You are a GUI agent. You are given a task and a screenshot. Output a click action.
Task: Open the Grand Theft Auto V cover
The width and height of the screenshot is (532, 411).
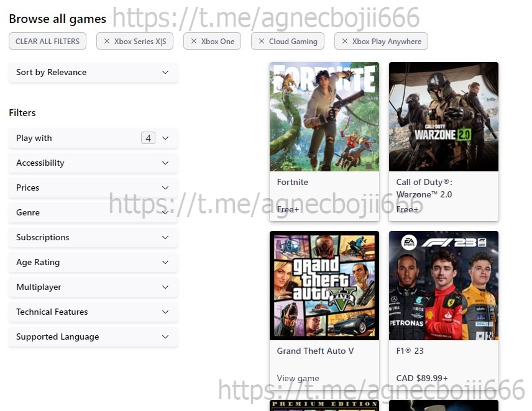coord(324,286)
